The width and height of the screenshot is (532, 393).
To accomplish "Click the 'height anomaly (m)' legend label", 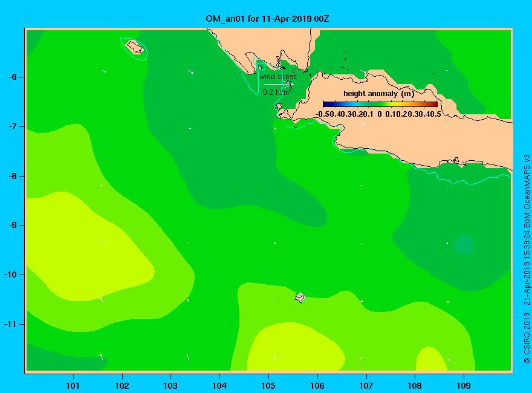I will (378, 94).
